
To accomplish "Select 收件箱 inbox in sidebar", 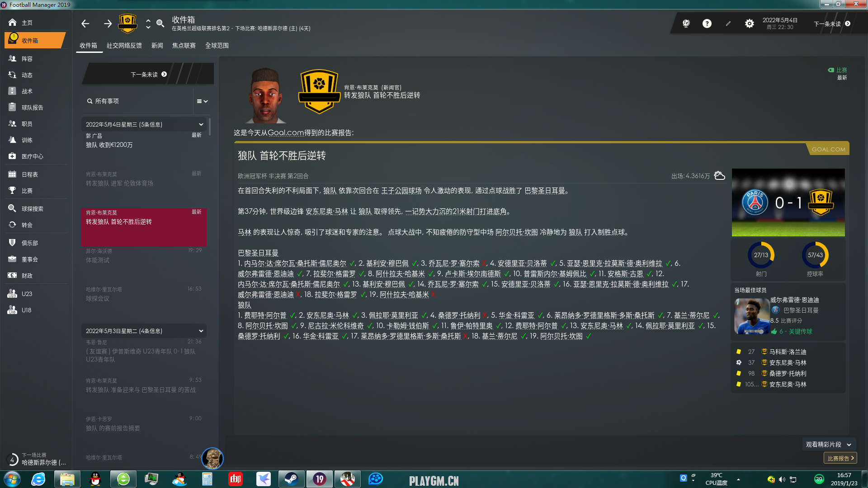I will click(x=35, y=40).
